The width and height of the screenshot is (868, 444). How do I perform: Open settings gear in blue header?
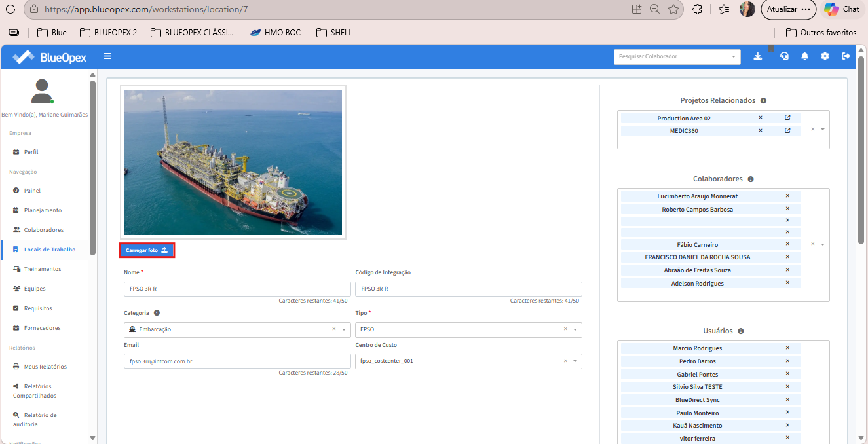(x=825, y=56)
